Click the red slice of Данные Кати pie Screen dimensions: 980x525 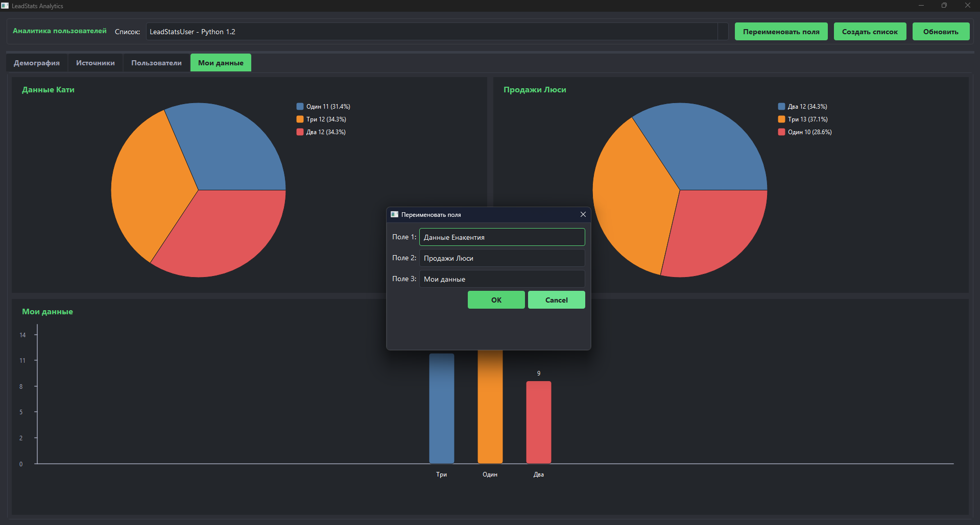[225, 235]
